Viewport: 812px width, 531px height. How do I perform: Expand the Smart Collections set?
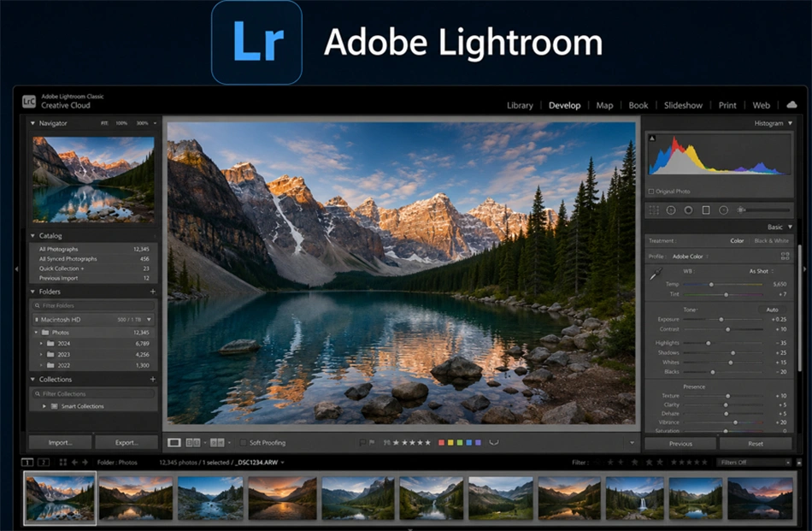pos(44,406)
